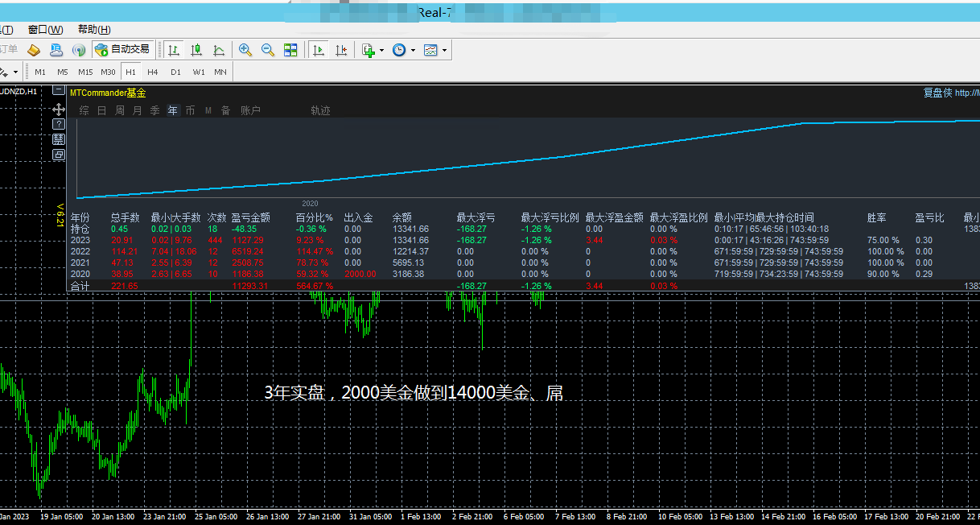The height and width of the screenshot is (525, 980).
Task: Zoom out on the chart
Action: click(x=268, y=50)
